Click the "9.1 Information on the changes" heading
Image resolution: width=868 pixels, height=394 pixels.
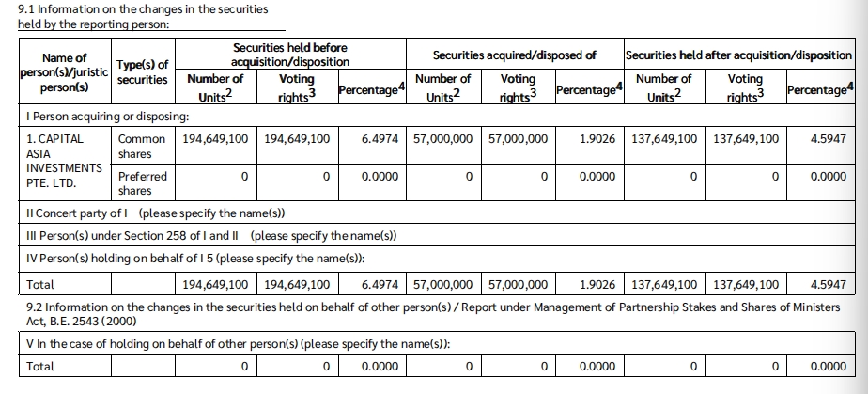(x=143, y=8)
